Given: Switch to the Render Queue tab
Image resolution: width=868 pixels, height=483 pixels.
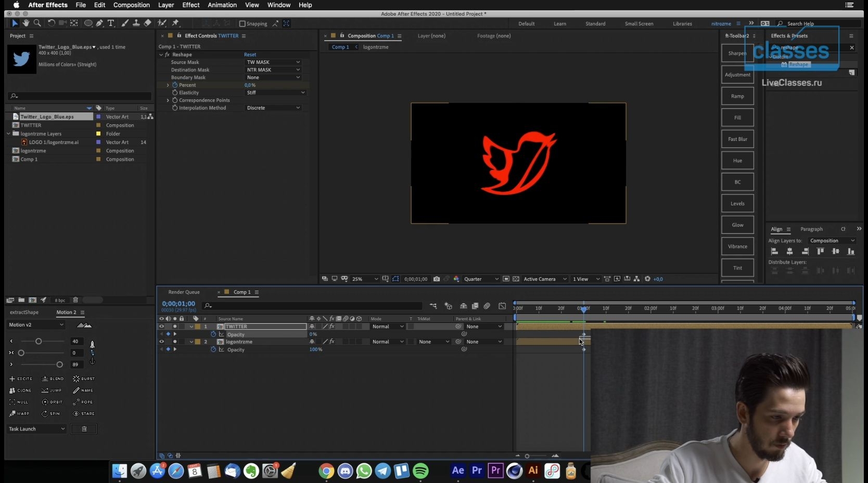Looking at the screenshot, I should [184, 292].
